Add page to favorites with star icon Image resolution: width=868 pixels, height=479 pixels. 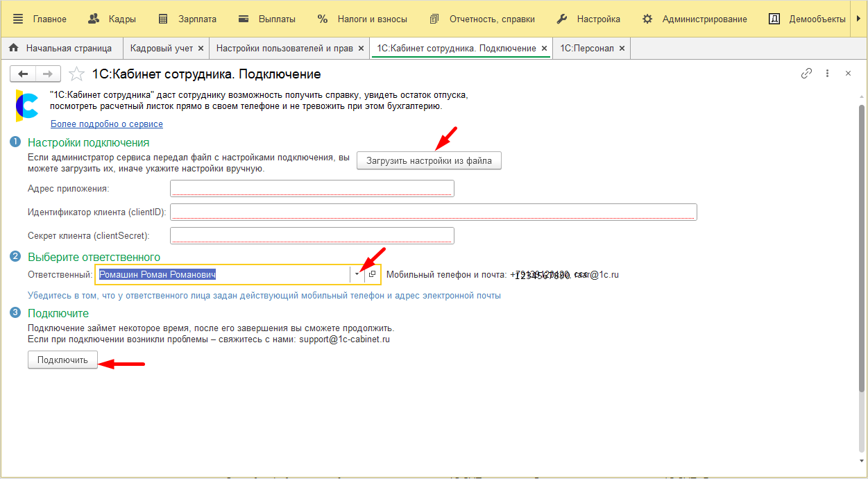(x=77, y=74)
